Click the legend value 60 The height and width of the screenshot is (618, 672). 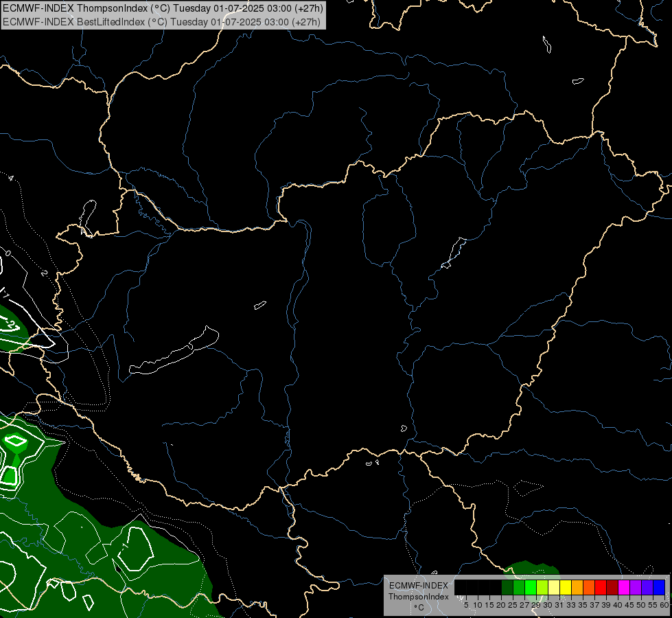664,605
